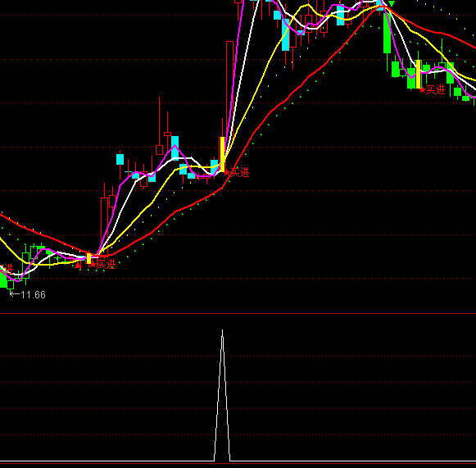The image size is (476, 468).
Task: Select the cyan candle touching the magenta line's local peak
Action: [x=175, y=148]
